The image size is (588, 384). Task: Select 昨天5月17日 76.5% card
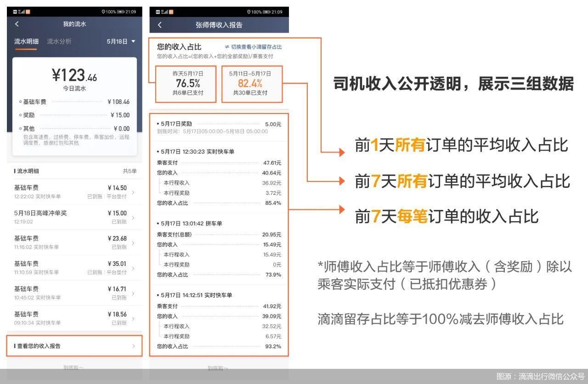186,84
